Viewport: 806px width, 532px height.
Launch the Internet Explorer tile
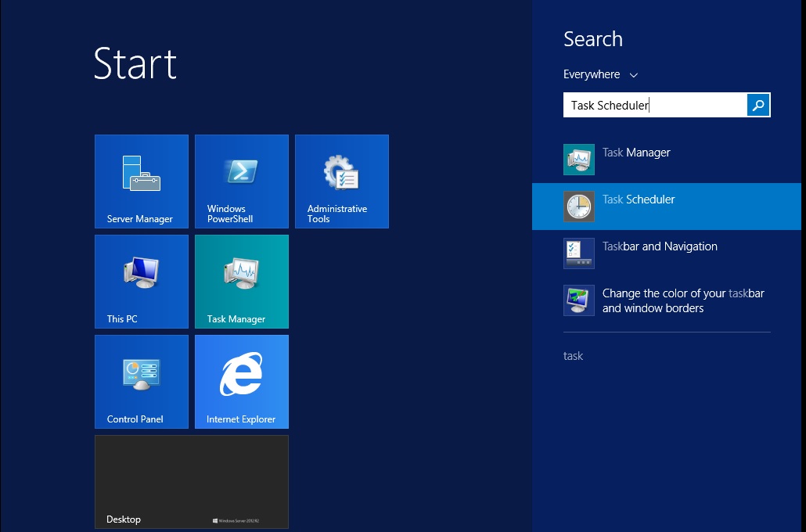242,382
